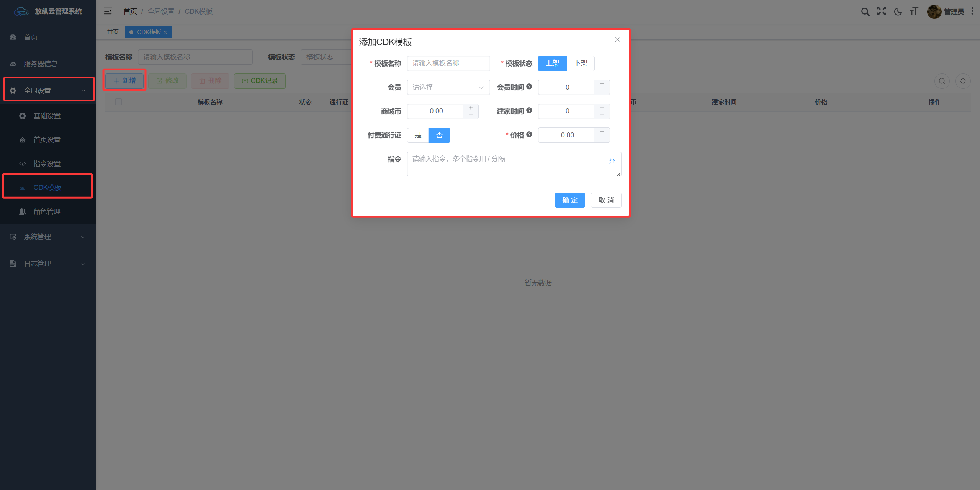This screenshot has width=980, height=490.
Task: Click the 确定 confirm button
Action: pos(570,200)
